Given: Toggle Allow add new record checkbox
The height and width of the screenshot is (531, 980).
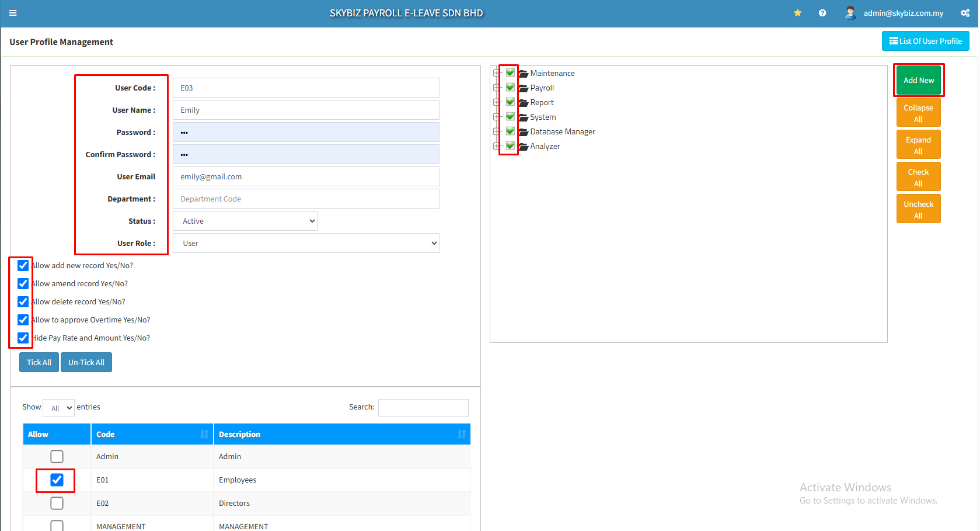Looking at the screenshot, I should coord(23,266).
